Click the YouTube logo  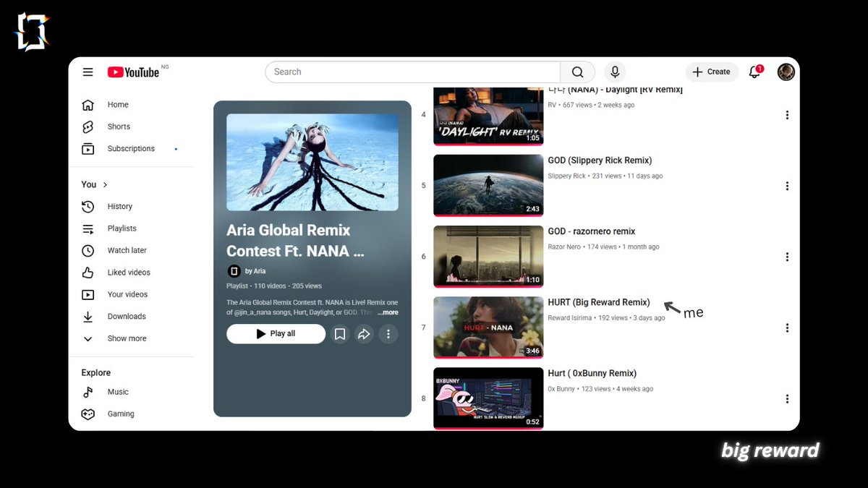(x=133, y=72)
